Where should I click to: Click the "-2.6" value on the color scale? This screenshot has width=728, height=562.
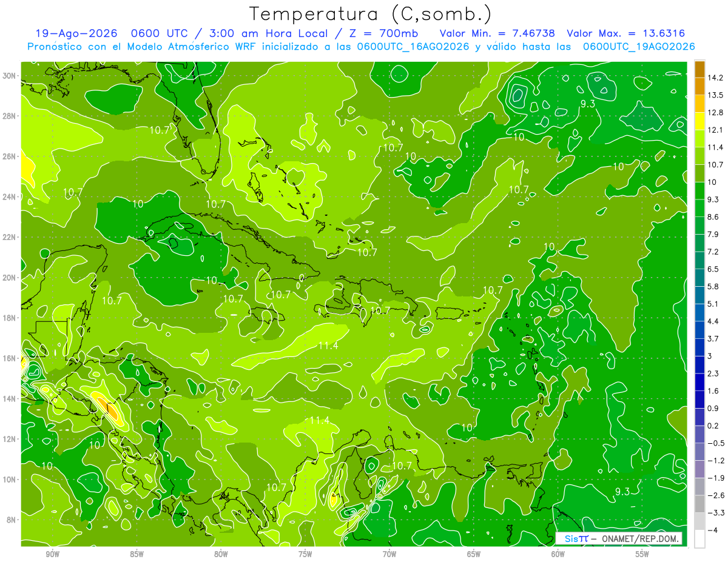[716, 495]
